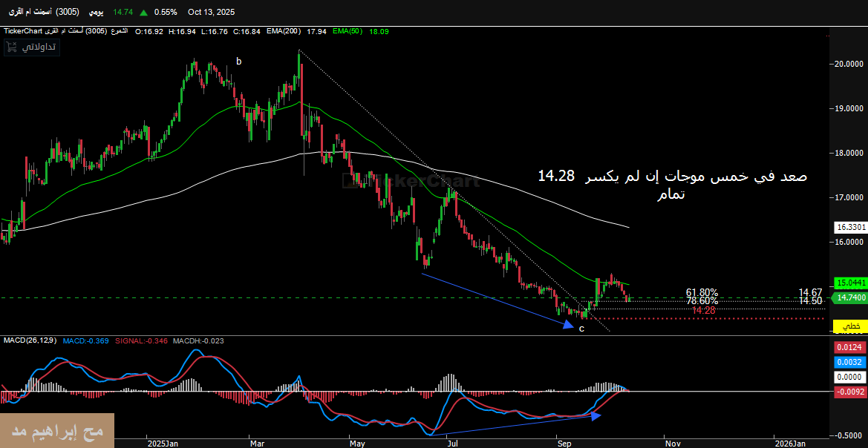The image size is (868, 448).
Task: Click the green up-triangle price change indicator
Action: point(143,12)
